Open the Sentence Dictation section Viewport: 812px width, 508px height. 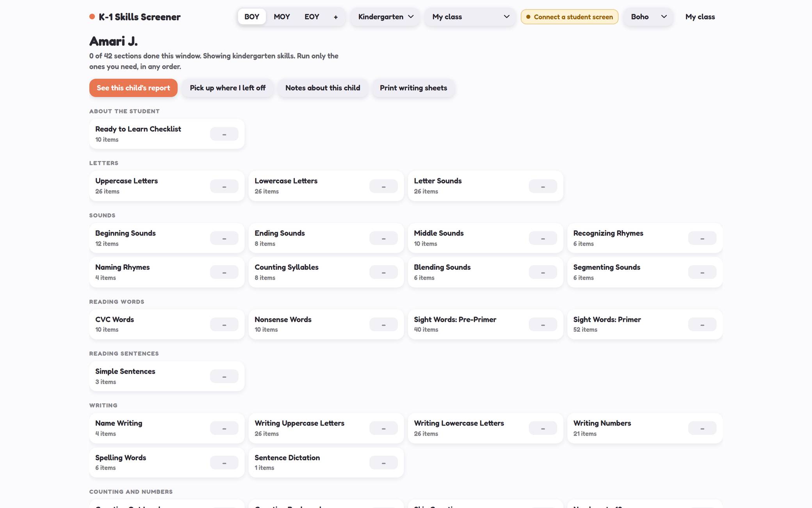tap(326, 463)
